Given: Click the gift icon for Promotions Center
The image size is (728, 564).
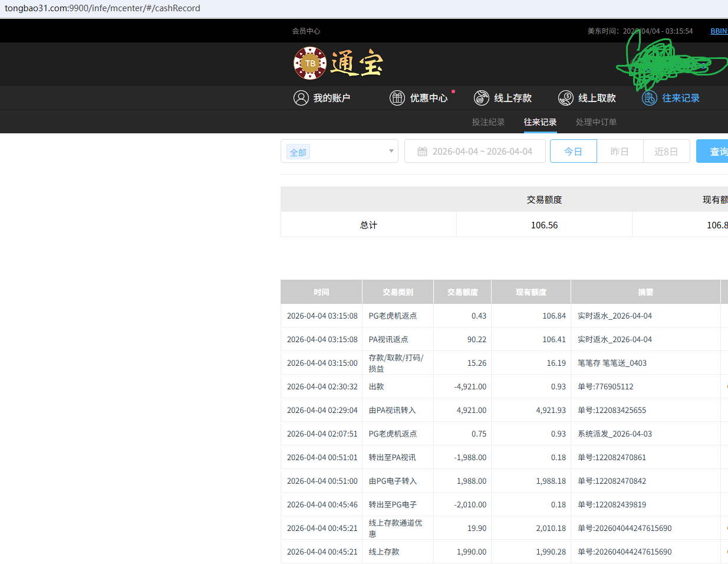Looking at the screenshot, I should click(397, 98).
